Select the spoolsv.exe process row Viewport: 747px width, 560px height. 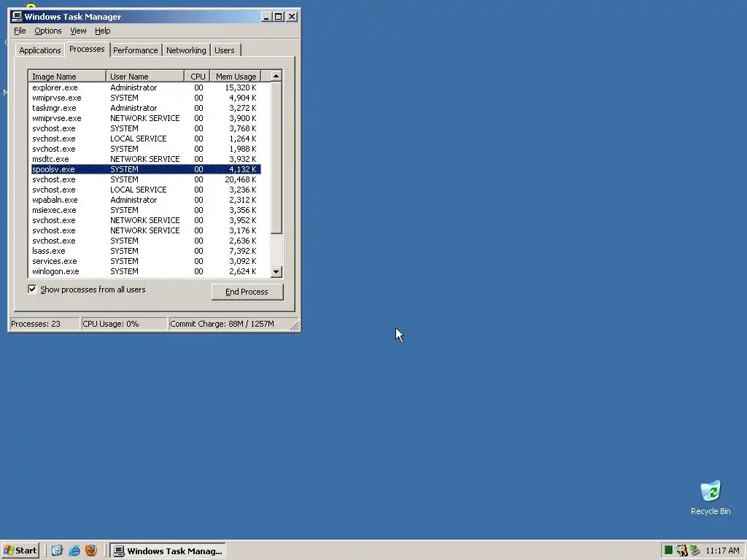pos(146,169)
